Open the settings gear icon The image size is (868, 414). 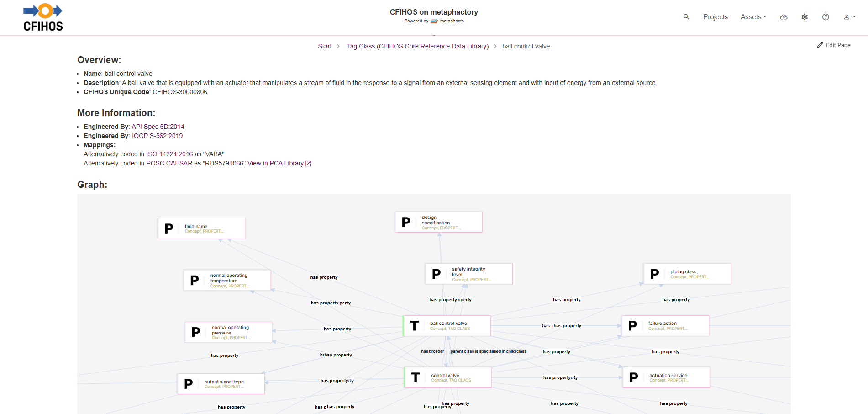pos(805,17)
